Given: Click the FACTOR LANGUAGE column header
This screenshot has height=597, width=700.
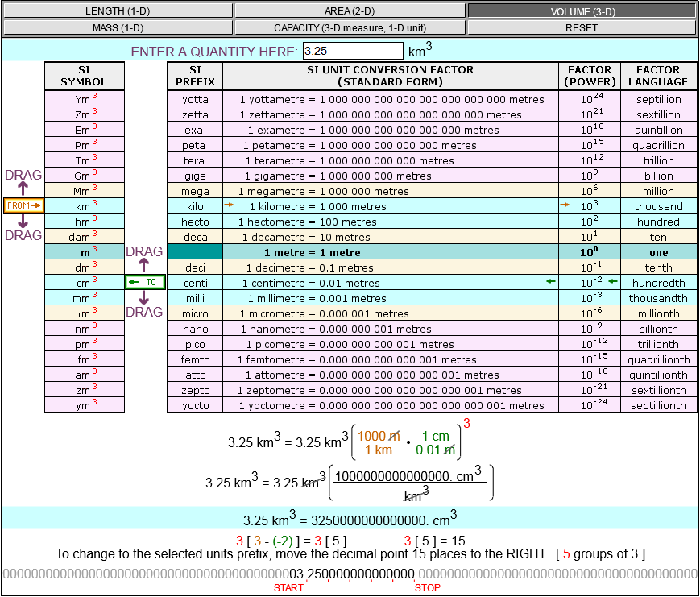Looking at the screenshot, I should [x=657, y=76].
